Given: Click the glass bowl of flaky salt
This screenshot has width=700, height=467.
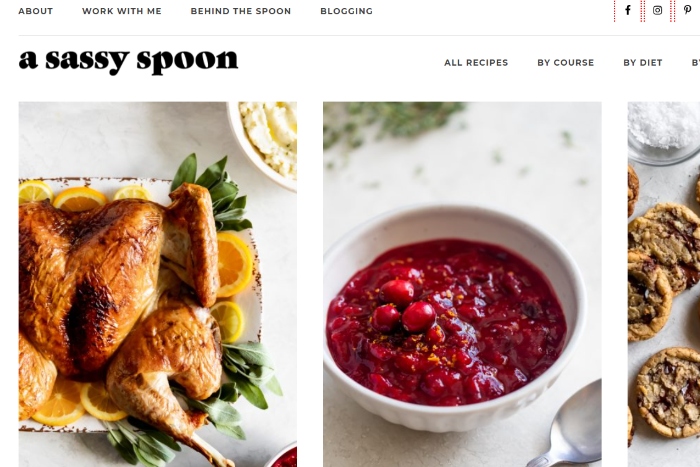Looking at the screenshot, I should 664,132.
